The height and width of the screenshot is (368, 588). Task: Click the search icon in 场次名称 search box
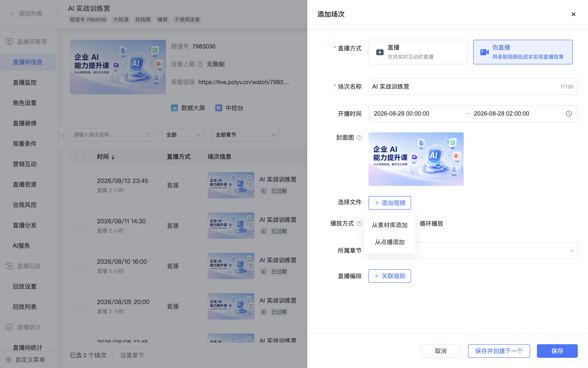point(148,134)
